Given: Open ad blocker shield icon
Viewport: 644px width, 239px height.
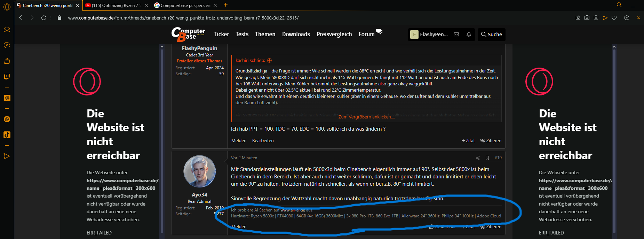Looking at the screenshot, I should tap(596, 18).
